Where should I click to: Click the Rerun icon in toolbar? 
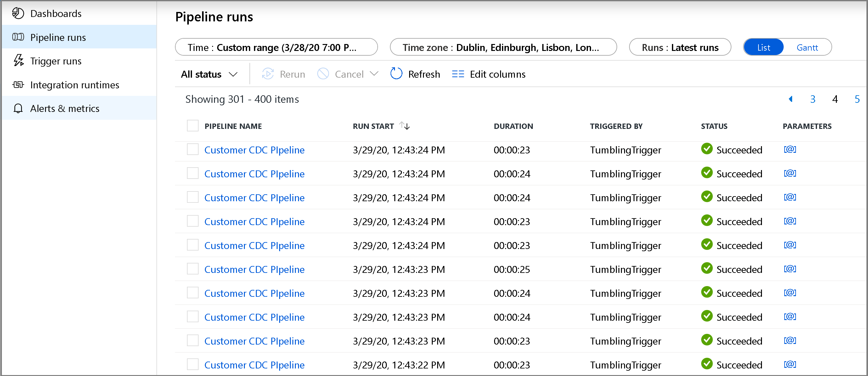tap(268, 74)
